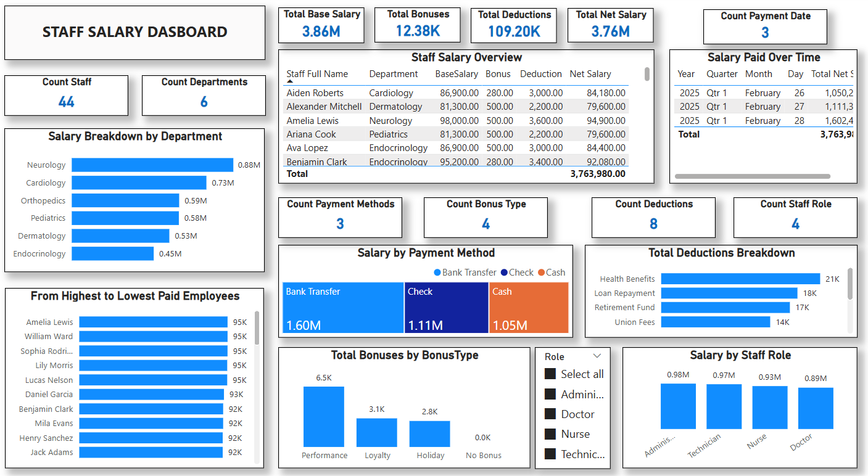
Task: Click the Total Net Salary card
Action: point(610,25)
